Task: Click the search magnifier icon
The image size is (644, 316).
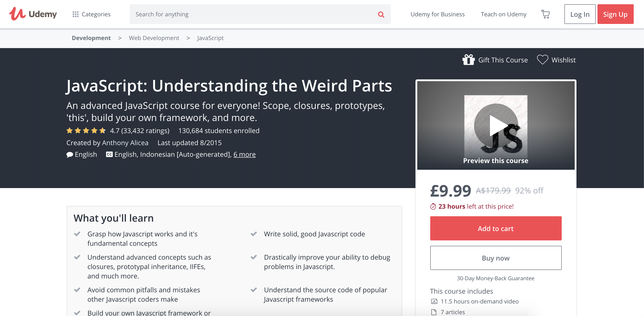Action: 381,15
